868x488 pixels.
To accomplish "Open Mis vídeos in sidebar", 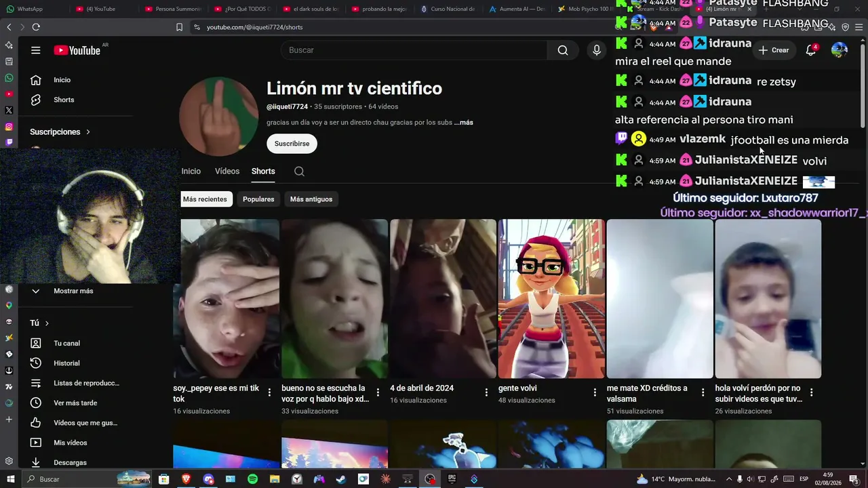I will tap(71, 443).
